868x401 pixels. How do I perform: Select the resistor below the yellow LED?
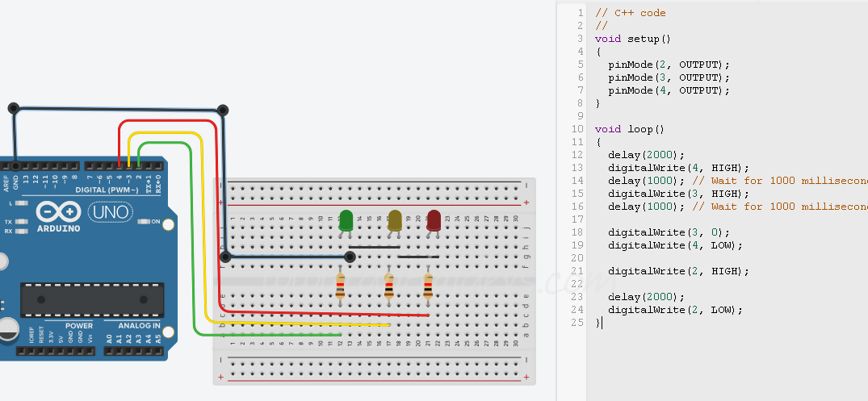click(389, 286)
